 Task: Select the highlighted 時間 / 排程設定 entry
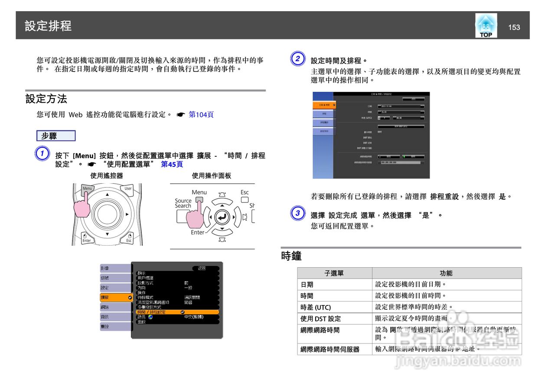point(151,312)
